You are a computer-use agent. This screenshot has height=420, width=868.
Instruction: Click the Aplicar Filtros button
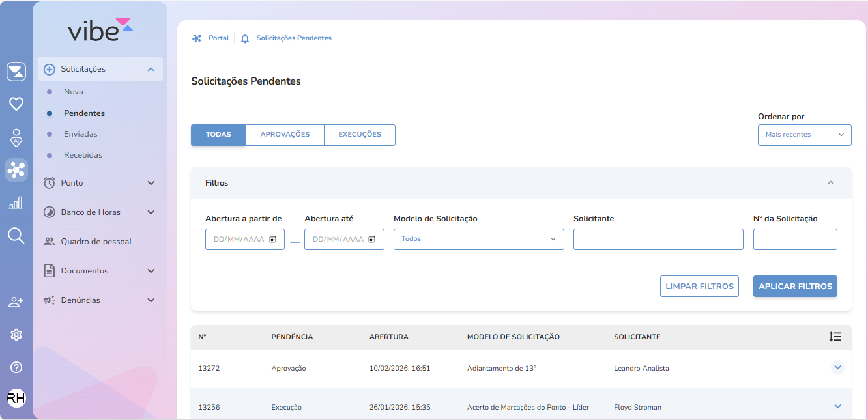(795, 287)
